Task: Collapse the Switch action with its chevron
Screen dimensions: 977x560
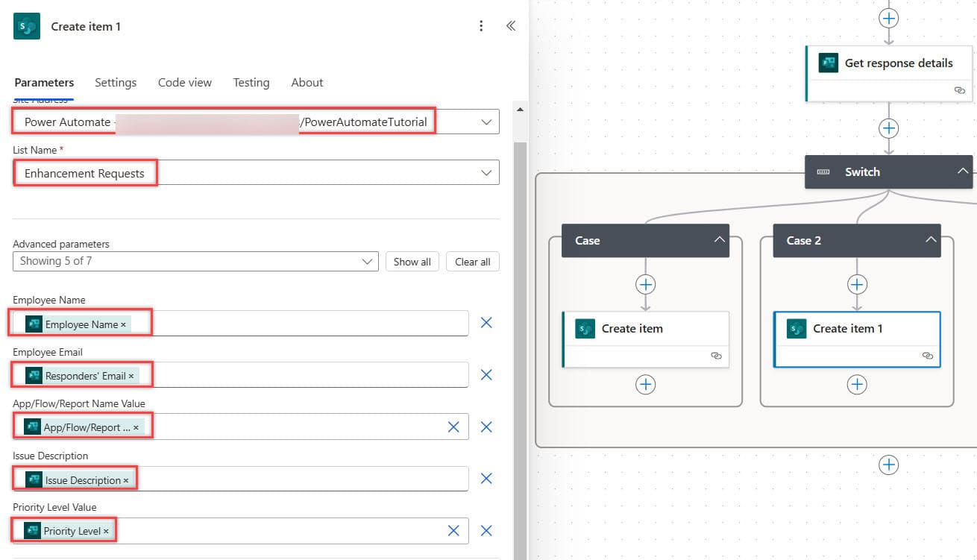Action: tap(963, 172)
